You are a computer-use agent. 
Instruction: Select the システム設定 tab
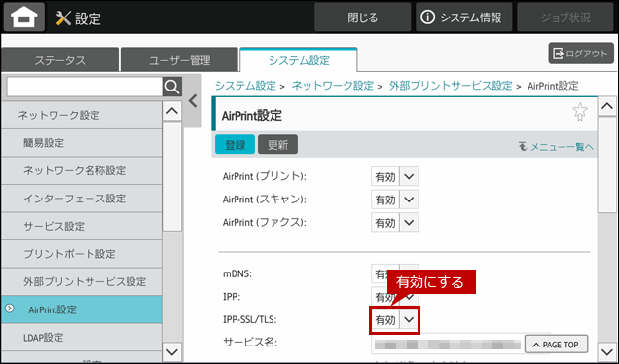(x=299, y=60)
